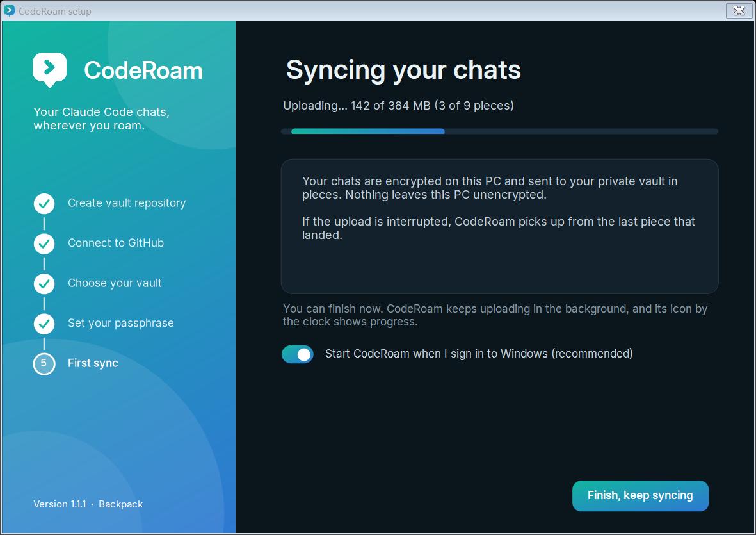
Task: Click the Uploading 142 of 384 MB status
Action: tap(398, 106)
